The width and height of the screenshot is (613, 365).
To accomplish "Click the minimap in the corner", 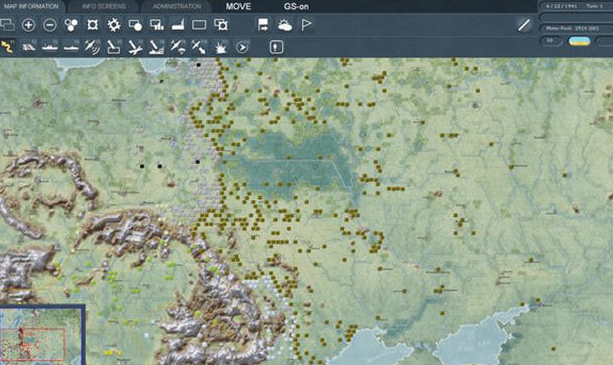I will tap(42, 335).
